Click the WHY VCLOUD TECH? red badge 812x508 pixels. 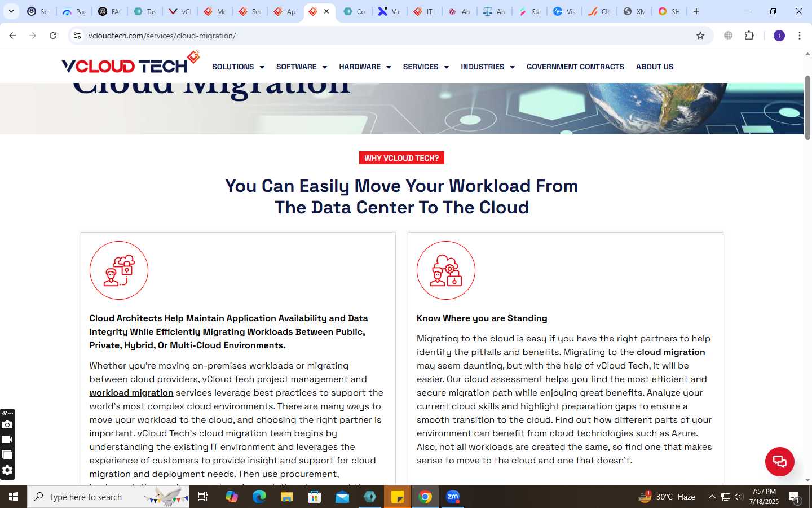[401, 158]
